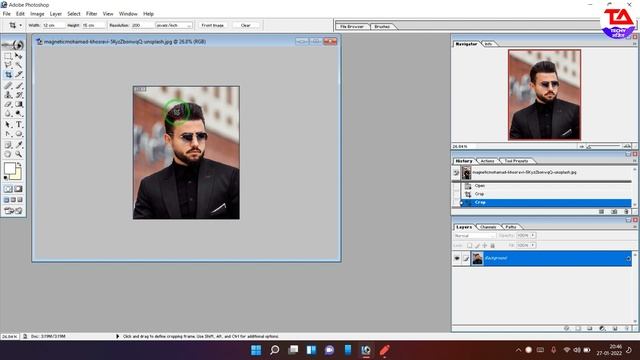
Task: Select the Lasso tool
Action: pyautogui.click(x=8, y=65)
